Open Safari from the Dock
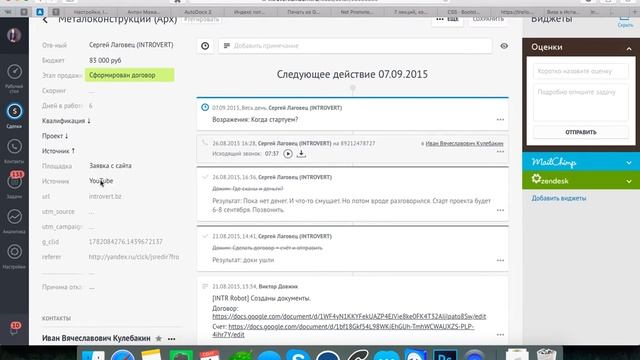 122,355
